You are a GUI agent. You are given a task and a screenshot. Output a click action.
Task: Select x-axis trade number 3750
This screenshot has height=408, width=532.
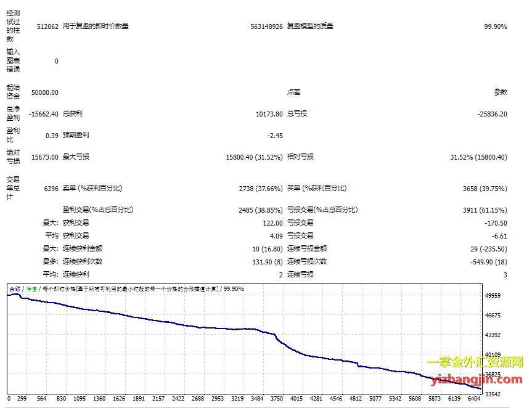[277, 399]
